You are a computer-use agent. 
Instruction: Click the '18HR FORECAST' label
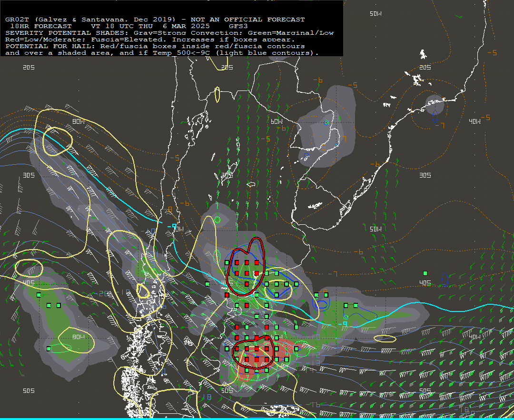[x=41, y=26]
